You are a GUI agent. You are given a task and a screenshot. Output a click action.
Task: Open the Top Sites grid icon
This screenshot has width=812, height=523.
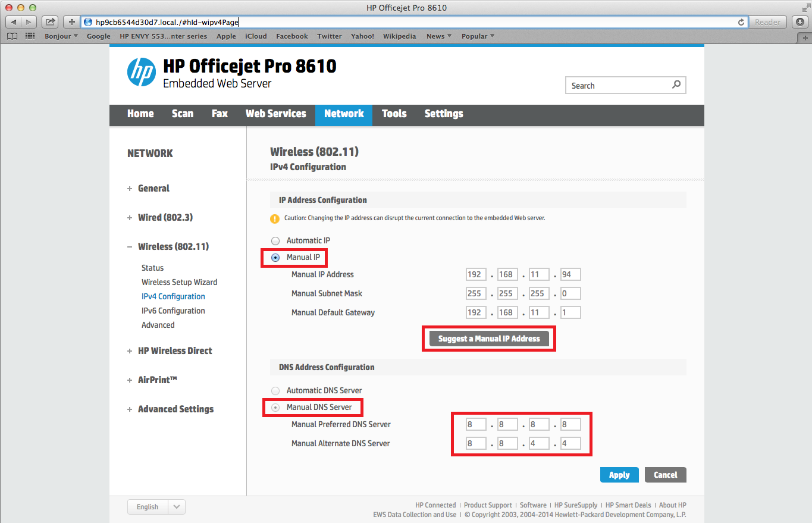click(30, 36)
